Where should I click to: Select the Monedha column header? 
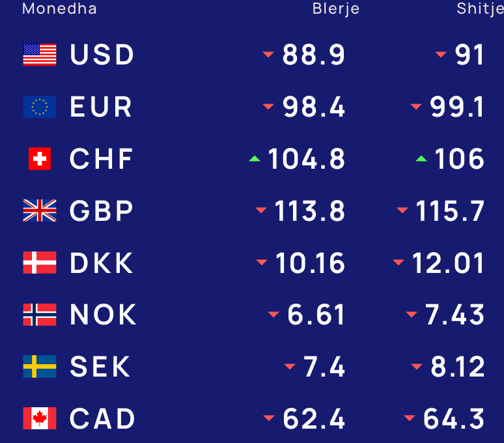[59, 8]
